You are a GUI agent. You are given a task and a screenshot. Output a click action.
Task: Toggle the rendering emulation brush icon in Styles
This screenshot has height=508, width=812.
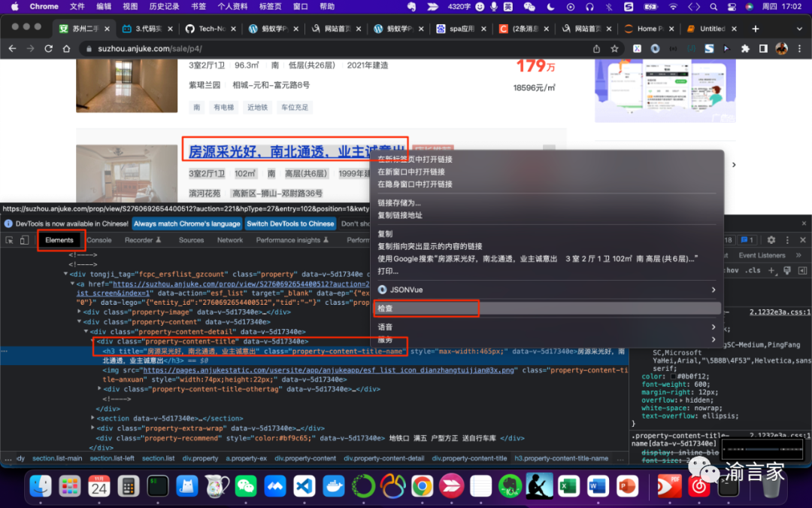[787, 271]
